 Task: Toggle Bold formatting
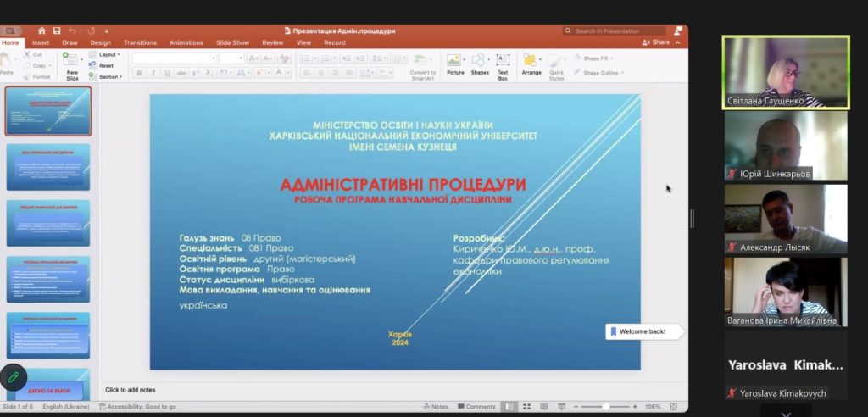click(x=139, y=73)
